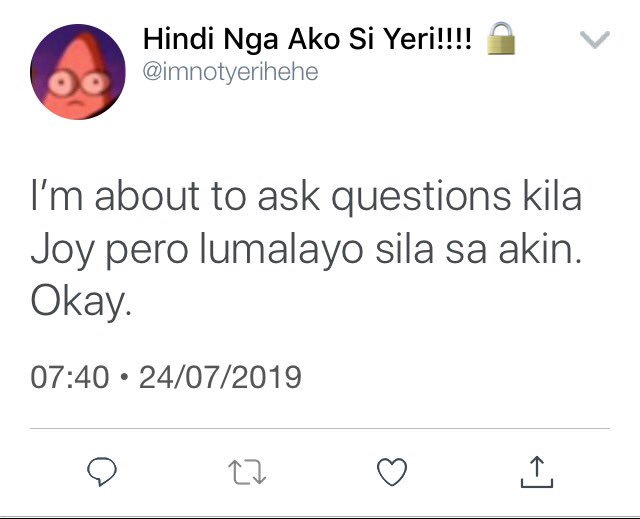The width and height of the screenshot is (640, 519).
Task: Tap the share button under the tweet
Action: point(537,472)
